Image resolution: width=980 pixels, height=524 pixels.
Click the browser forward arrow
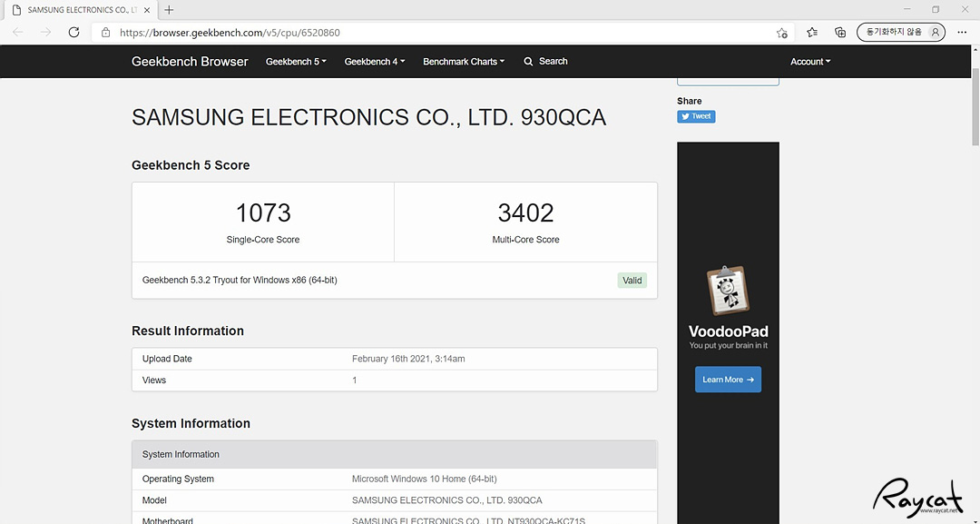45,32
